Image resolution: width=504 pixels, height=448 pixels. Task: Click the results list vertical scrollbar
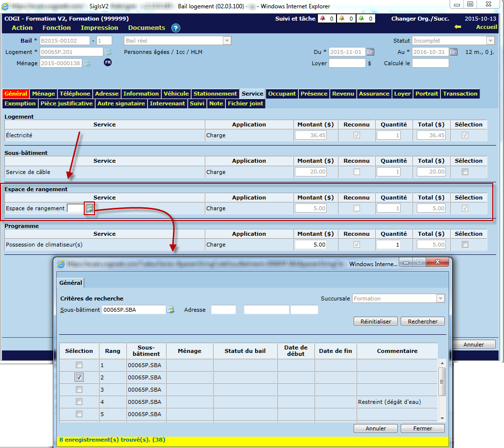click(x=442, y=382)
